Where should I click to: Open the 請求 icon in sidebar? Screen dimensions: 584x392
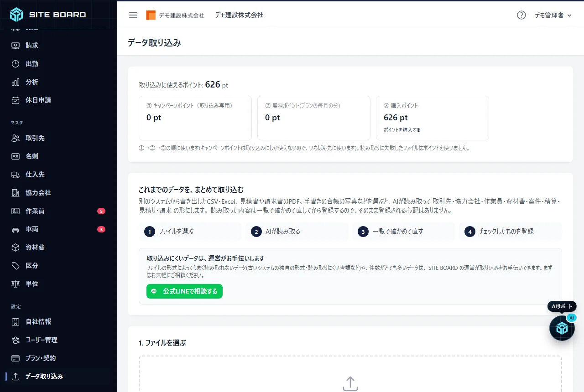[16, 46]
